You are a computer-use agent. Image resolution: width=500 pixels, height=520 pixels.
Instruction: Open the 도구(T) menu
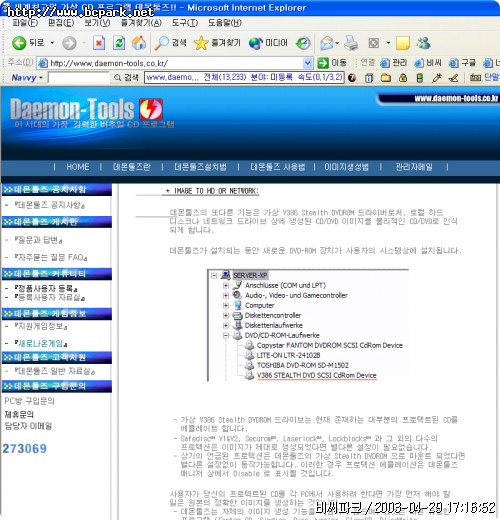coord(185,23)
